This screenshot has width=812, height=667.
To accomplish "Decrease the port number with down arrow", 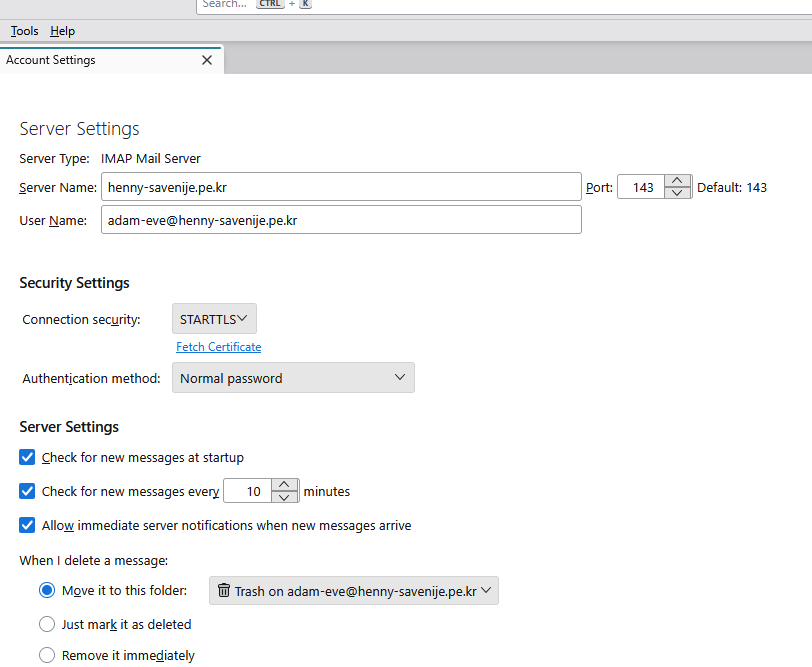I will coord(677,193).
